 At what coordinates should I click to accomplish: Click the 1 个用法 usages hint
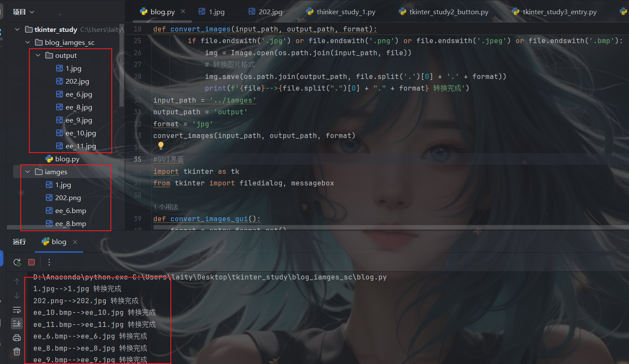pos(166,207)
